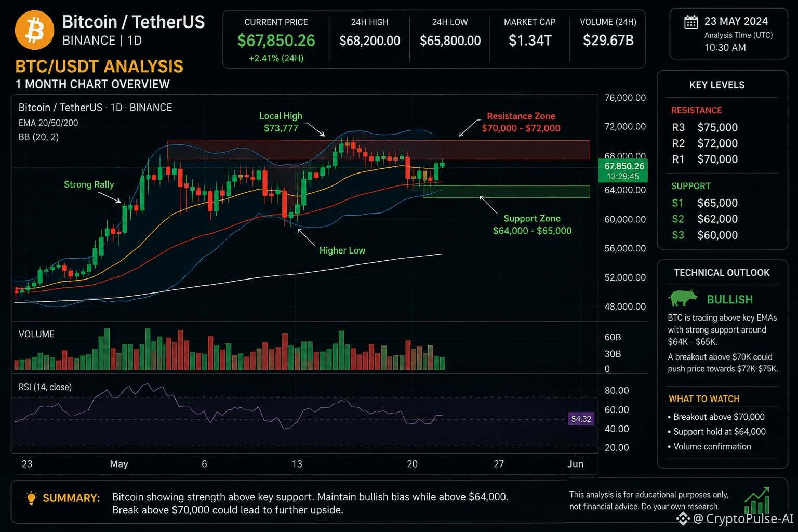Click the '27' date axis label

499,464
